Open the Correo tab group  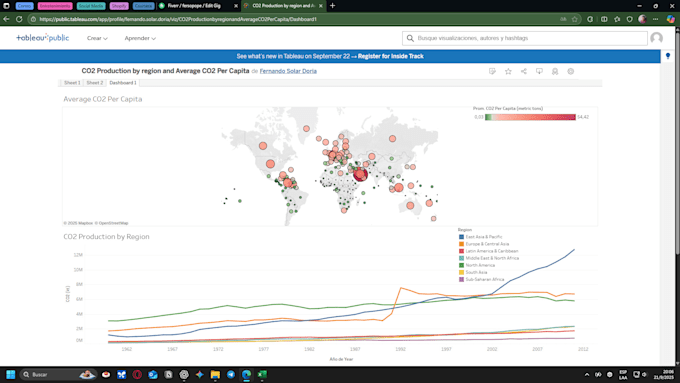[x=24, y=6]
